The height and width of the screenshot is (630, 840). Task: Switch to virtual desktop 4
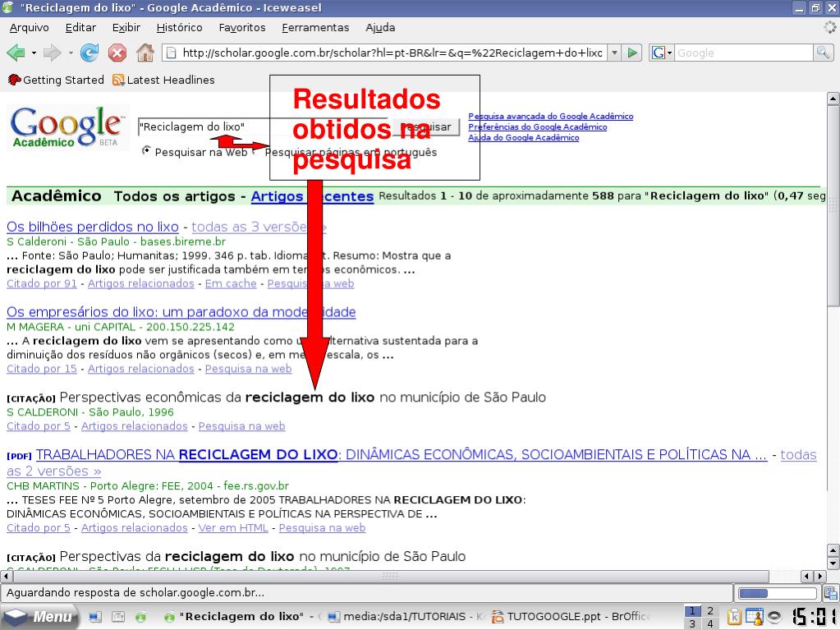pyautogui.click(x=709, y=623)
